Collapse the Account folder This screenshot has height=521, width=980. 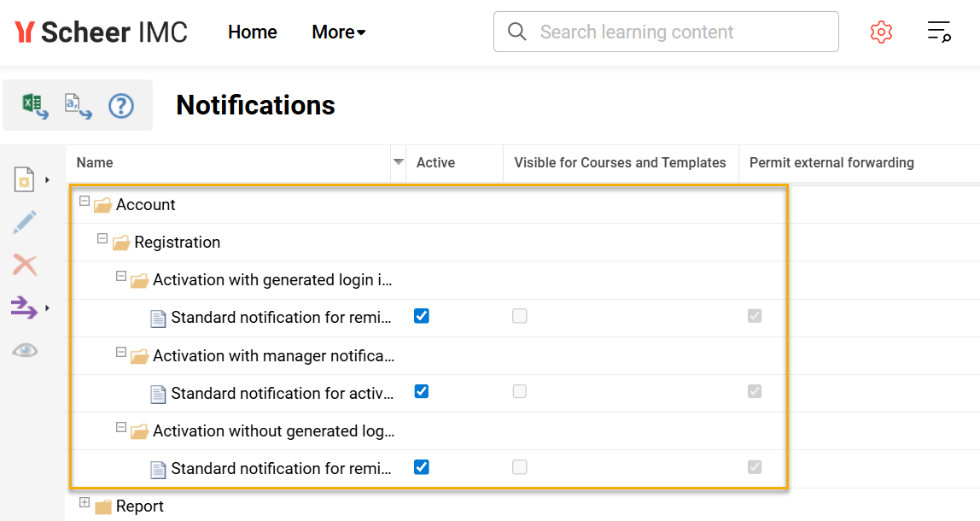tap(84, 202)
